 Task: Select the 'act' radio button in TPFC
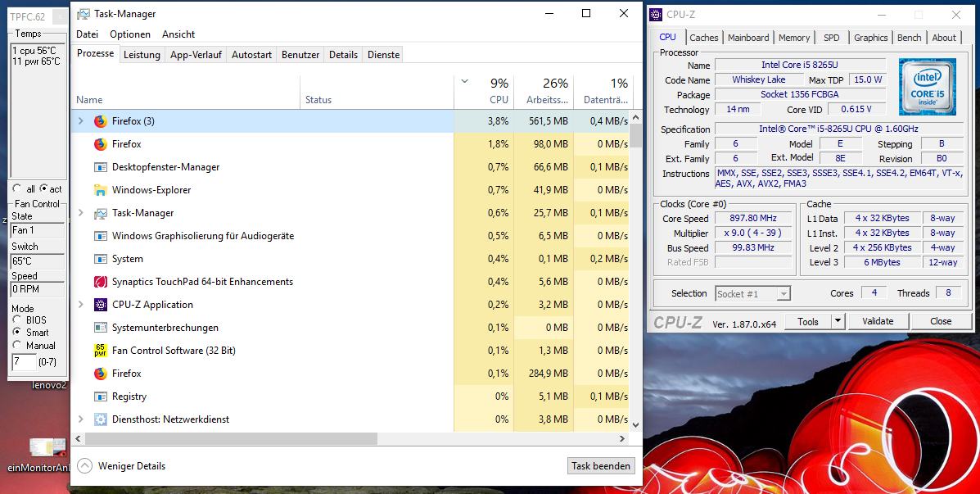click(x=43, y=189)
